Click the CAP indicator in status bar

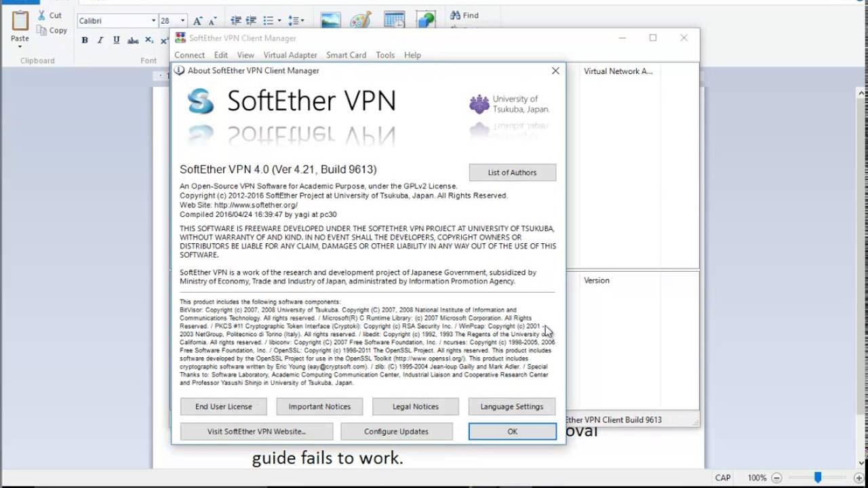(x=723, y=478)
